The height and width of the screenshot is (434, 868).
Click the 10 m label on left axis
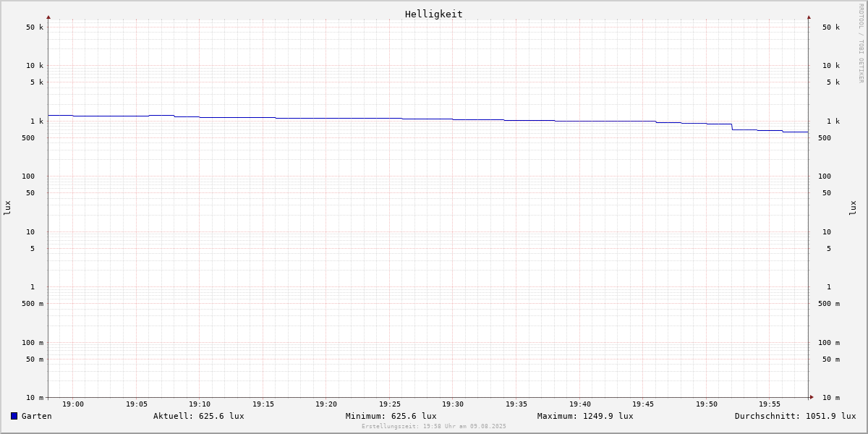[35, 398]
